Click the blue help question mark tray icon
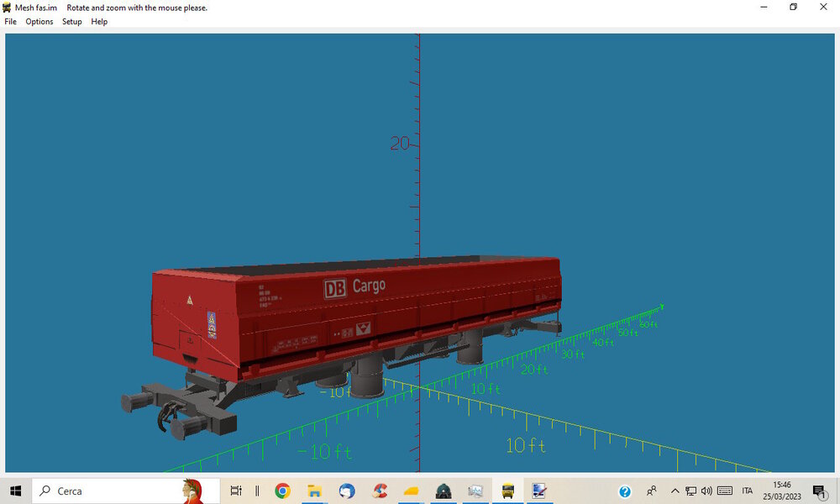This screenshot has width=840, height=504. click(625, 491)
